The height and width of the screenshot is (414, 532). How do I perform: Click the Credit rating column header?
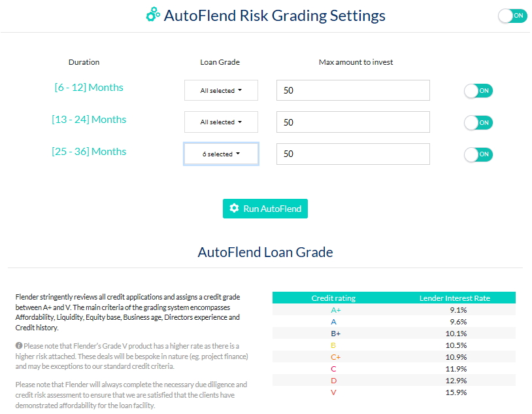click(x=333, y=298)
